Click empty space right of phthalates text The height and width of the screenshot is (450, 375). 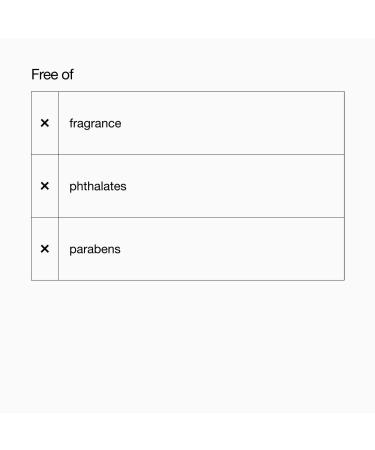click(235, 186)
